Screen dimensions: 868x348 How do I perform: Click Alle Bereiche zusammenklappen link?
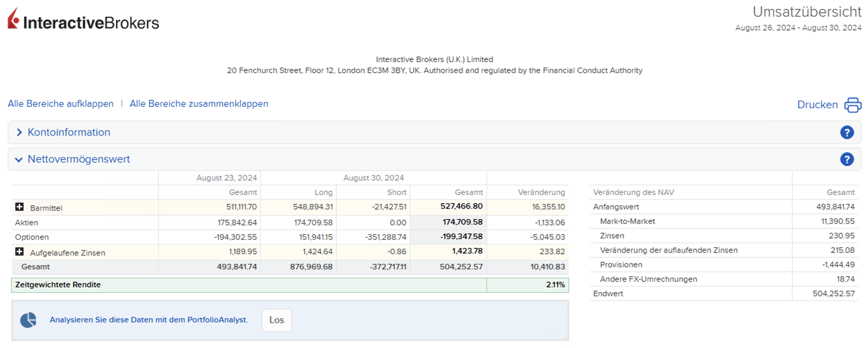click(199, 104)
